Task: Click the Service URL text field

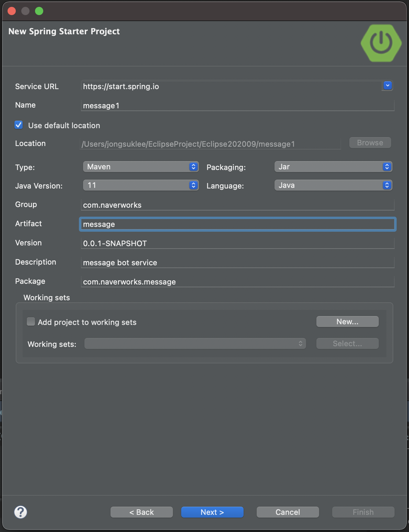Action: (231, 86)
